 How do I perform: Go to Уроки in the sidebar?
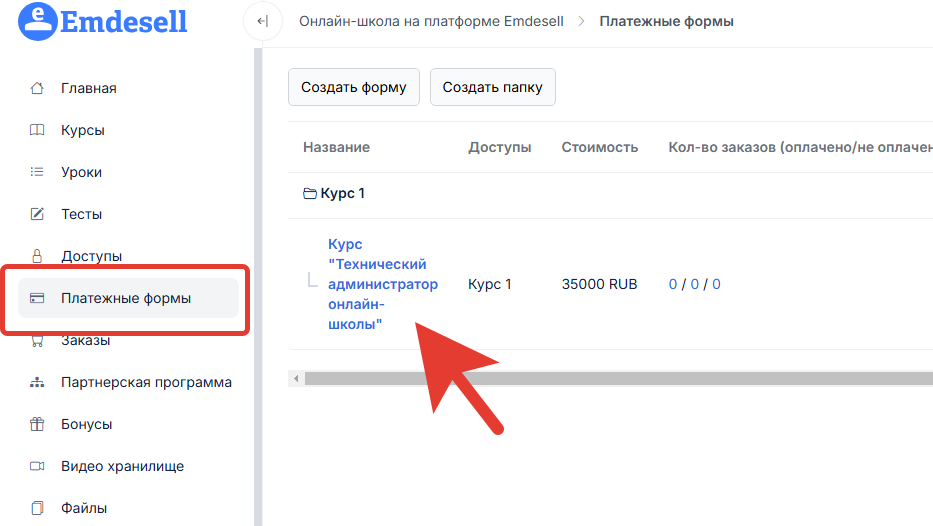click(82, 172)
